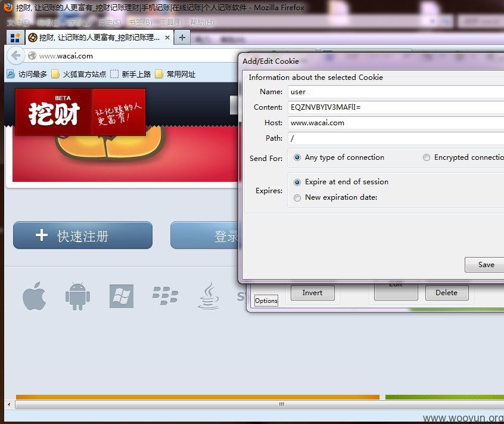Viewport: 504px width, 424px height.
Task: Click the Options button
Action: [266, 301]
